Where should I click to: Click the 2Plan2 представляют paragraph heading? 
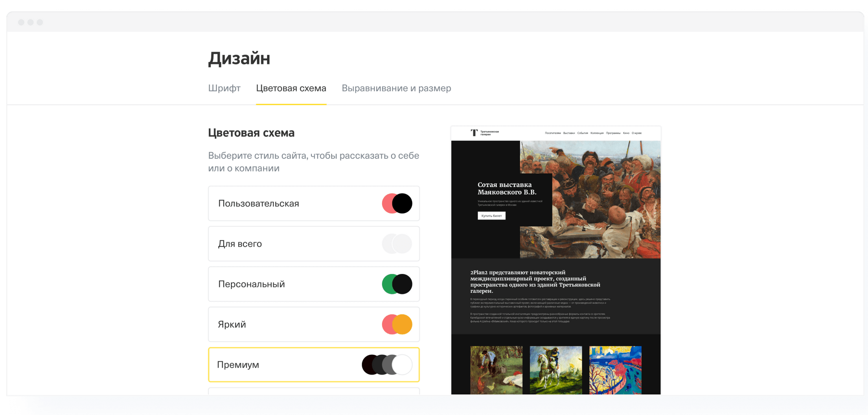(535, 281)
